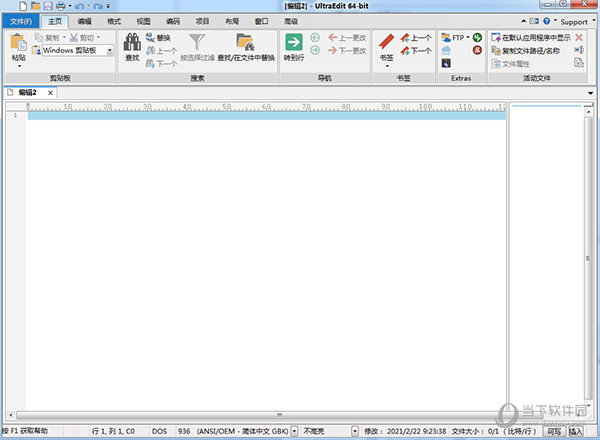Open the FTP dropdown arrow

coord(468,37)
